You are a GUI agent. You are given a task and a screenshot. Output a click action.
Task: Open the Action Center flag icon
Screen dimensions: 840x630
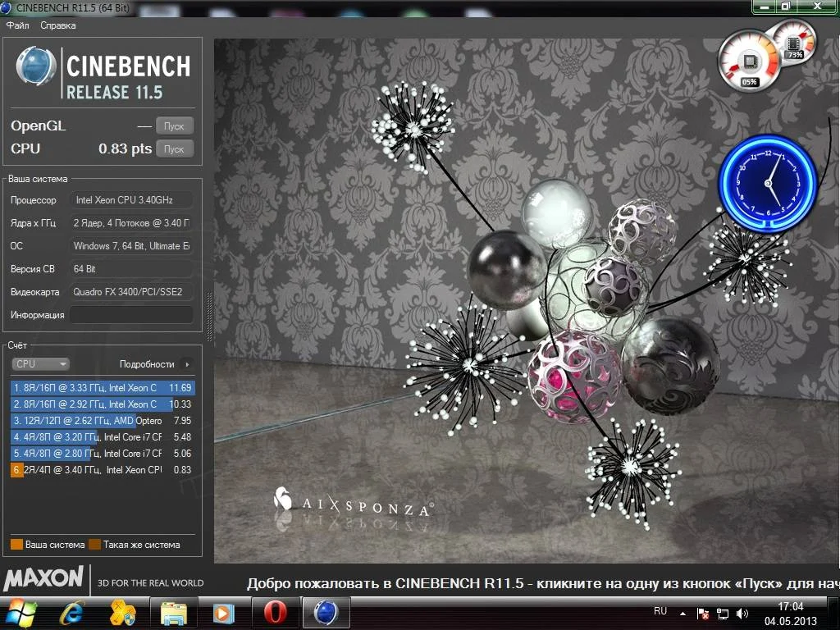(x=703, y=614)
